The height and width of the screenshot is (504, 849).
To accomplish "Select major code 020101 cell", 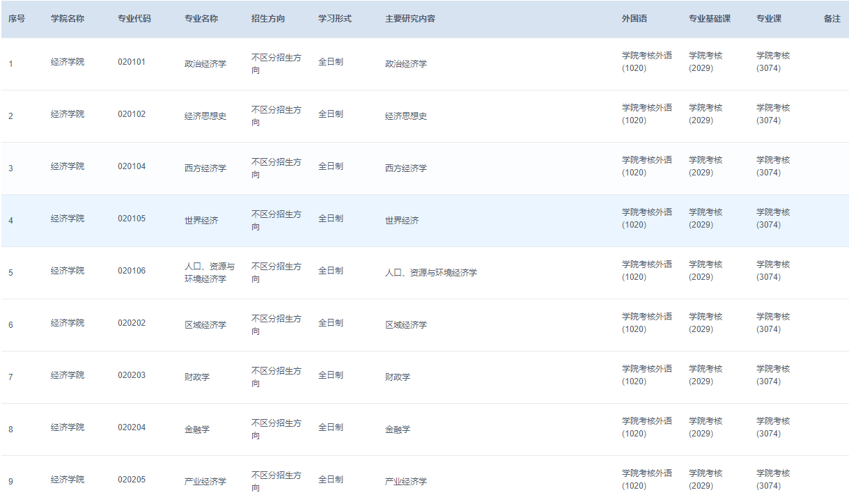I will [132, 62].
